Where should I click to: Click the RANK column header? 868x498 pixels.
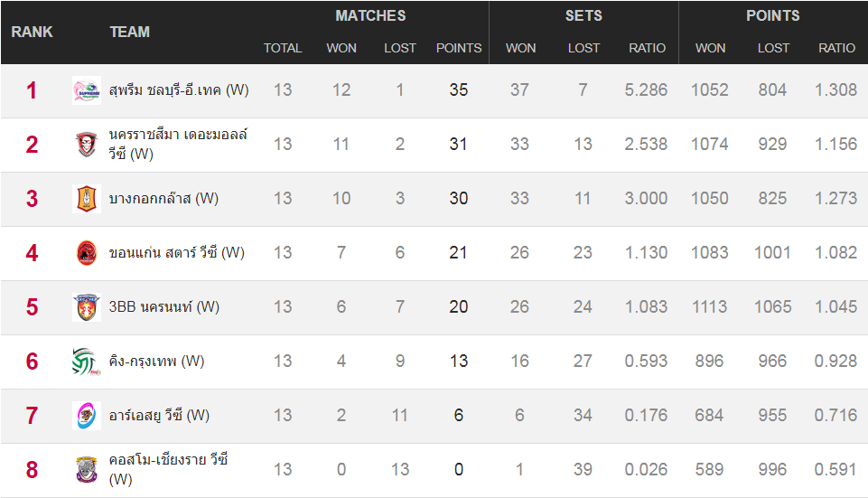point(33,33)
